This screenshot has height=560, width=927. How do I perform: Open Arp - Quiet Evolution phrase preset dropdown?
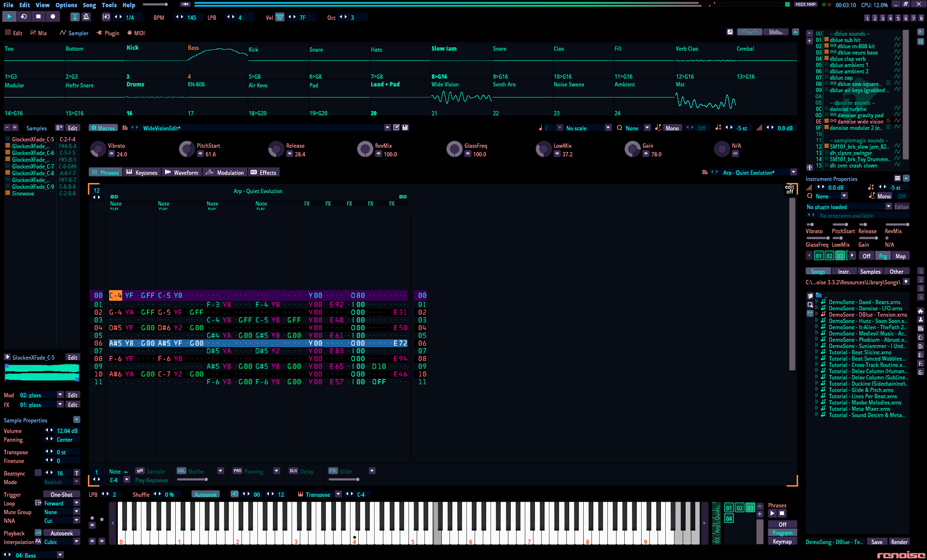click(x=793, y=172)
